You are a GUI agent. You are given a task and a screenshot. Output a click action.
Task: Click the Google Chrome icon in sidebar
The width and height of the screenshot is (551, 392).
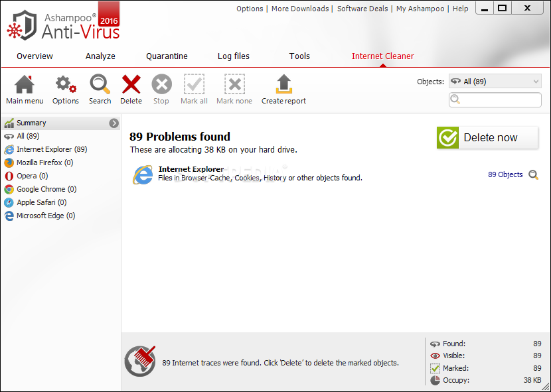click(x=9, y=189)
